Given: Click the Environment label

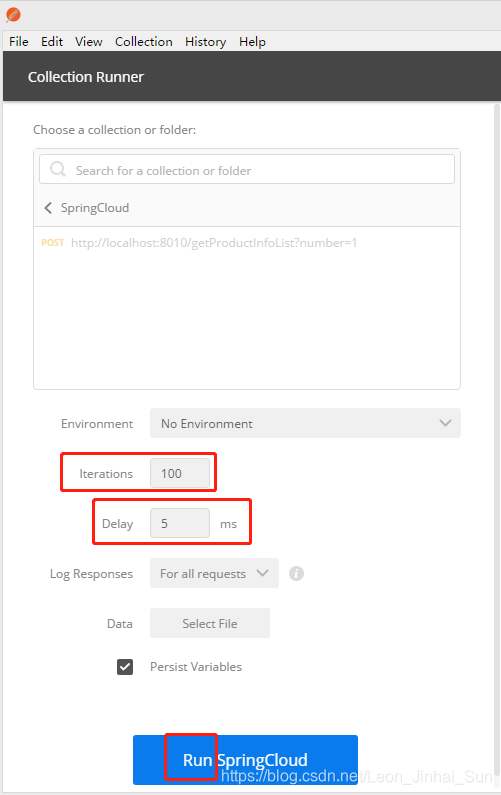Looking at the screenshot, I should click(x=97, y=423).
